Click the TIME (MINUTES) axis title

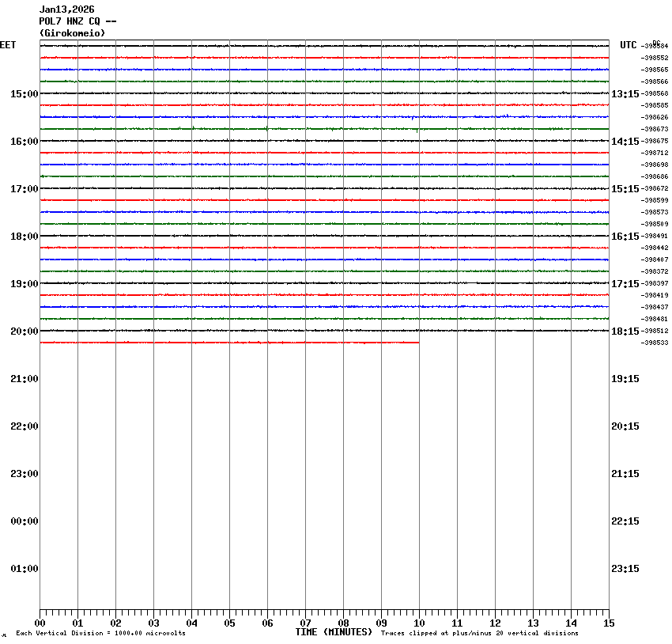click(x=334, y=632)
